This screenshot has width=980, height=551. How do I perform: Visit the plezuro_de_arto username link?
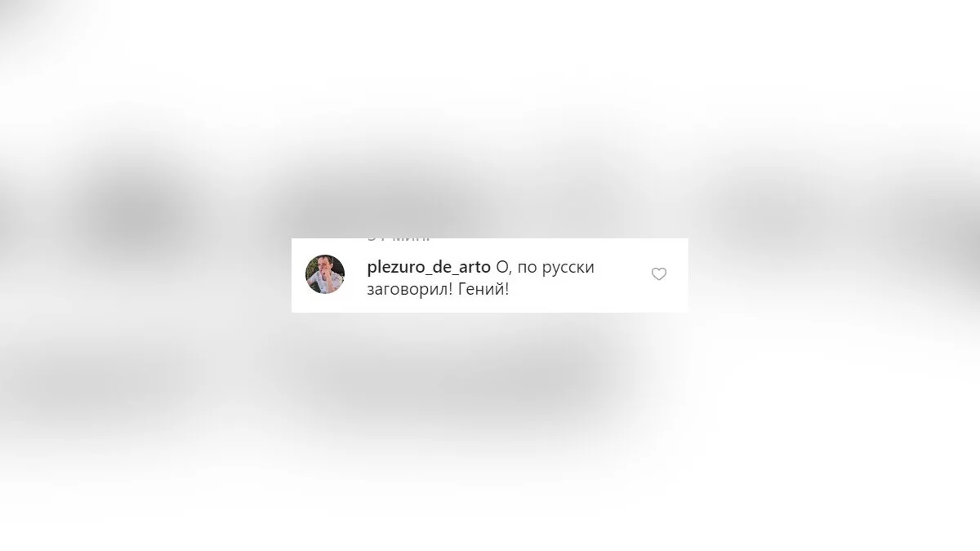coord(429,268)
